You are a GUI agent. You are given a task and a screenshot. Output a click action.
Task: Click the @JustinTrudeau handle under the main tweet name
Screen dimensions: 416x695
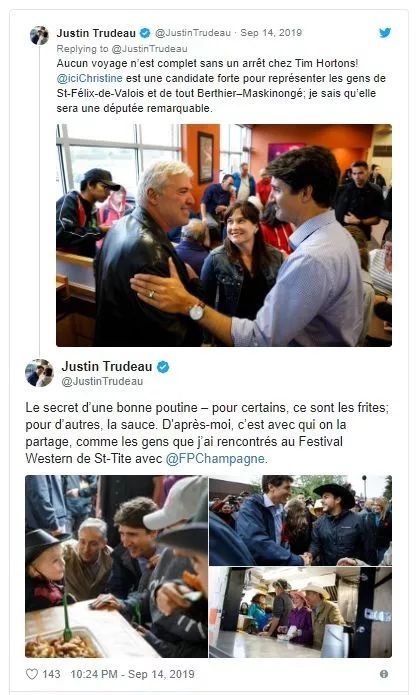(x=102, y=382)
